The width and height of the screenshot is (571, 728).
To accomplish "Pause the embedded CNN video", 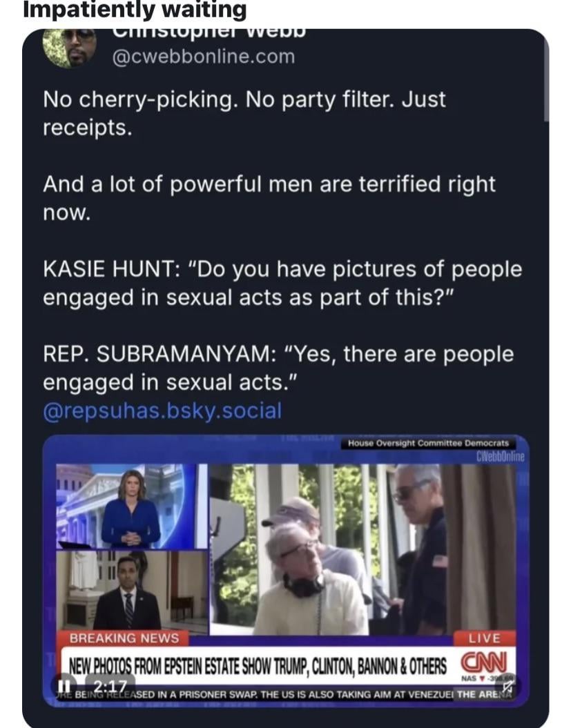I will click(61, 685).
